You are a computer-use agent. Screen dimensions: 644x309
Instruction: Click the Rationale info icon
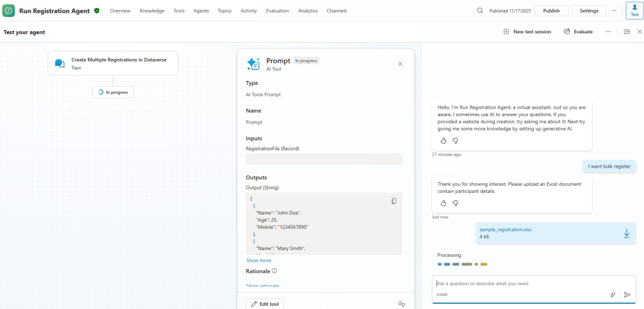pos(274,271)
